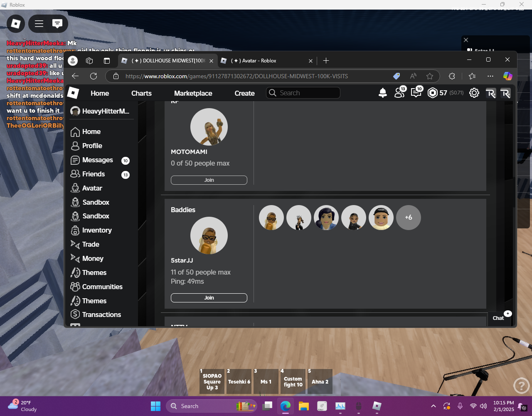Open the Copilot icon in Edge

click(507, 76)
